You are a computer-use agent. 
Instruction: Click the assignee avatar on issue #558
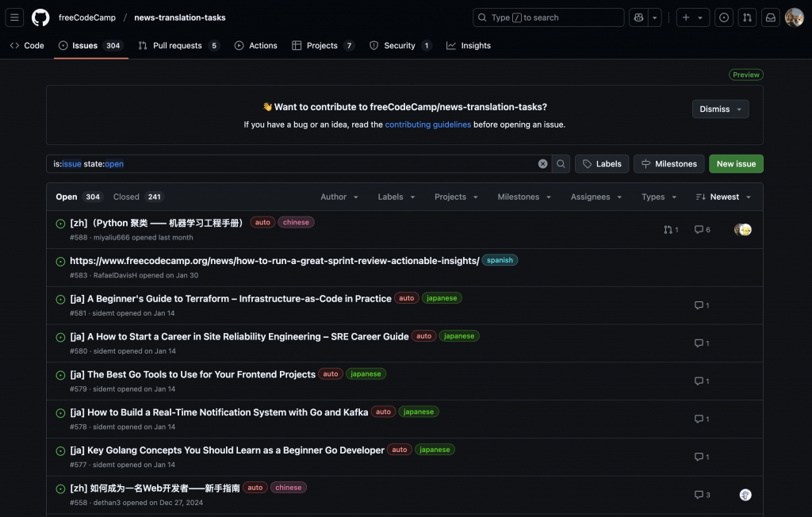point(745,495)
